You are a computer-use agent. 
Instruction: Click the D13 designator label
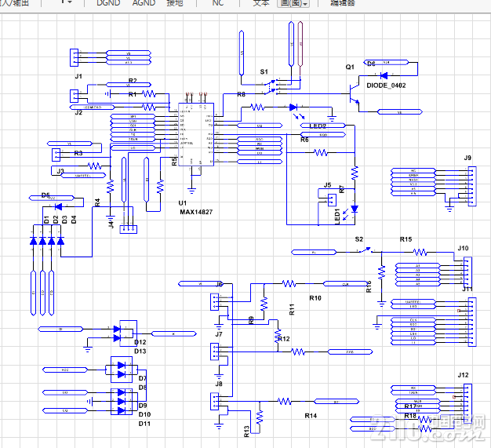tap(140, 351)
